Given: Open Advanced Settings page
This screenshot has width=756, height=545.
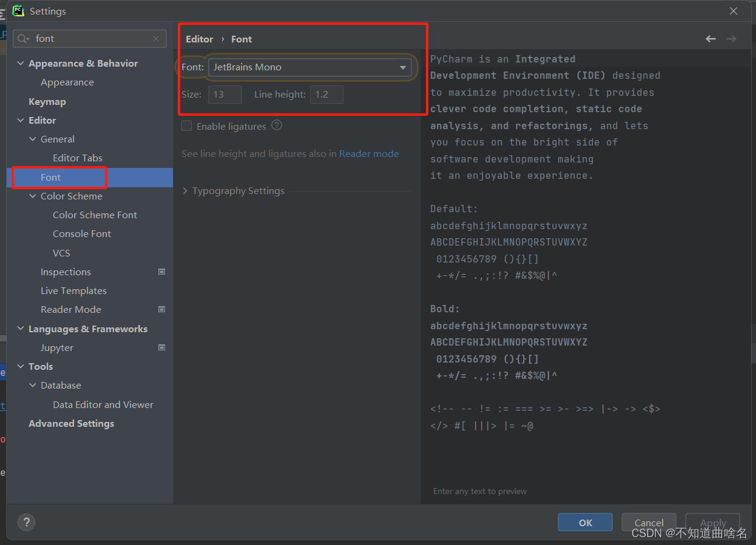Looking at the screenshot, I should (72, 424).
